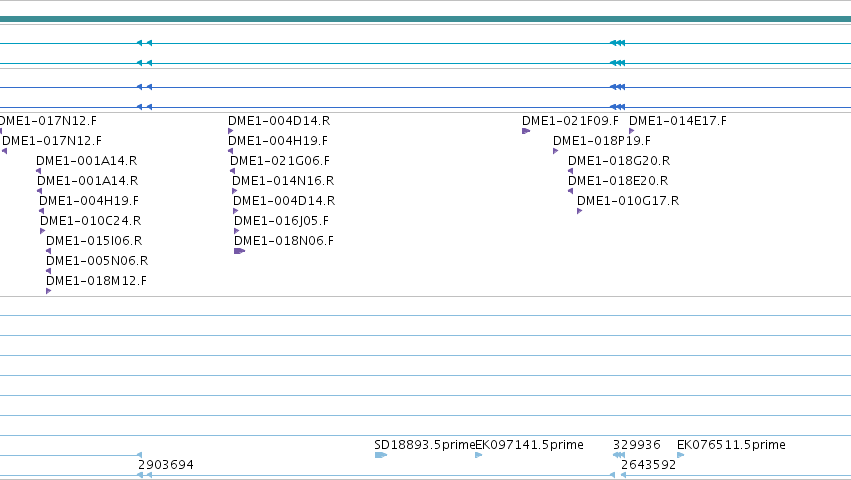Select purple feature block of DME1-018N06.F
Image resolution: width=851 pixels, height=480 pixels.
point(239,251)
